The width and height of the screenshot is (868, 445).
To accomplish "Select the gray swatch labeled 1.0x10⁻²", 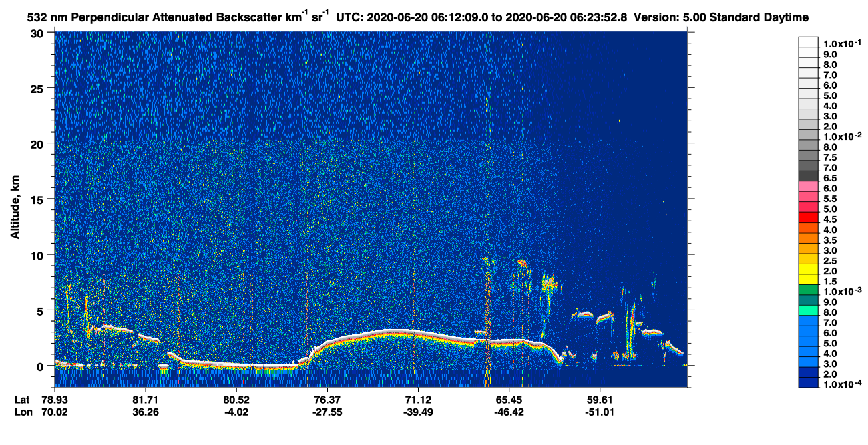I will click(808, 135).
